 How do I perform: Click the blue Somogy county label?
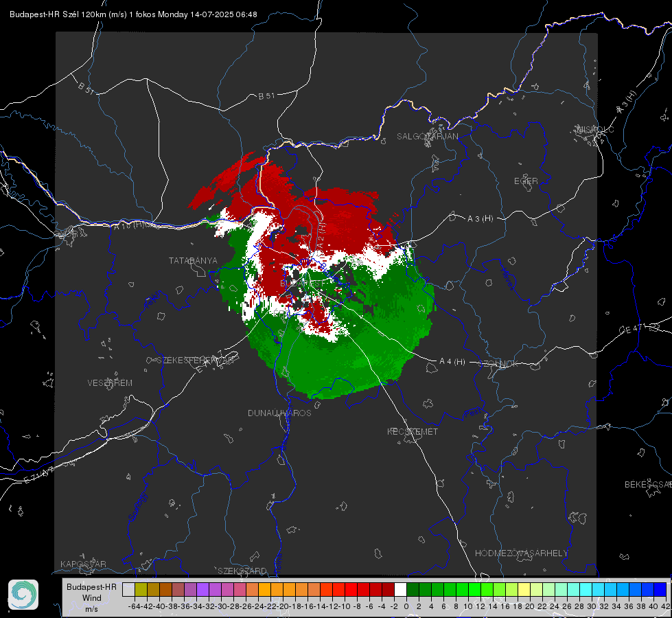[137, 507]
